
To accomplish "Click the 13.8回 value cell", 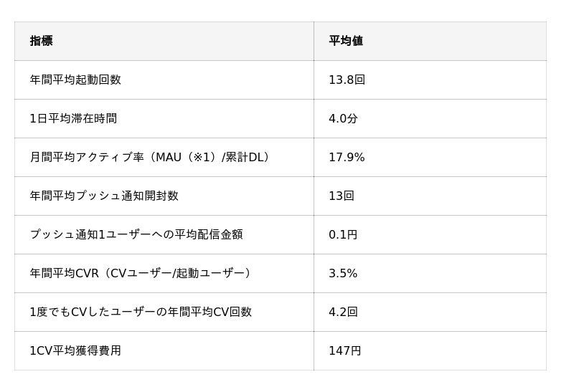I will pyautogui.click(x=347, y=80).
